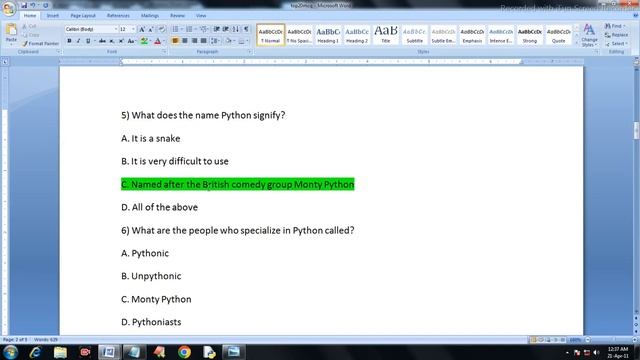Toggle italic formatting
The image size is (640, 360).
[x=78, y=41]
